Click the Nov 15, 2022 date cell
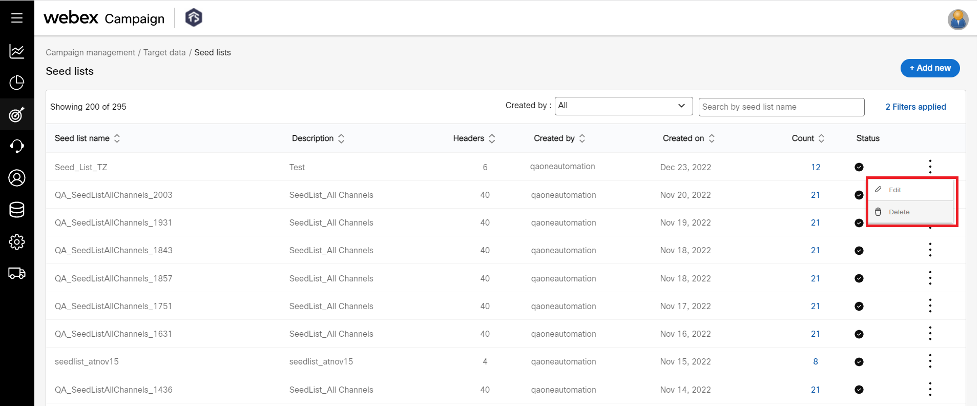The width and height of the screenshot is (980, 406). click(x=685, y=361)
